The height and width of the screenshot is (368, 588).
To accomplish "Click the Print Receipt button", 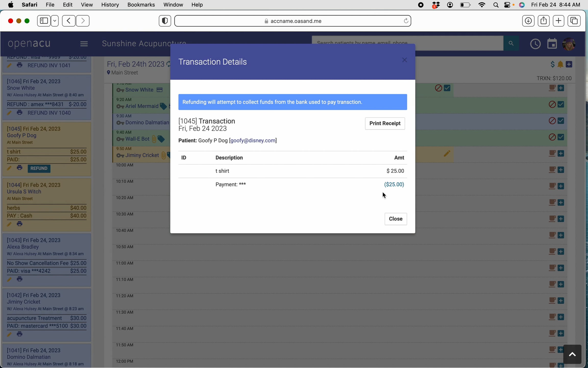I will 385,123.
